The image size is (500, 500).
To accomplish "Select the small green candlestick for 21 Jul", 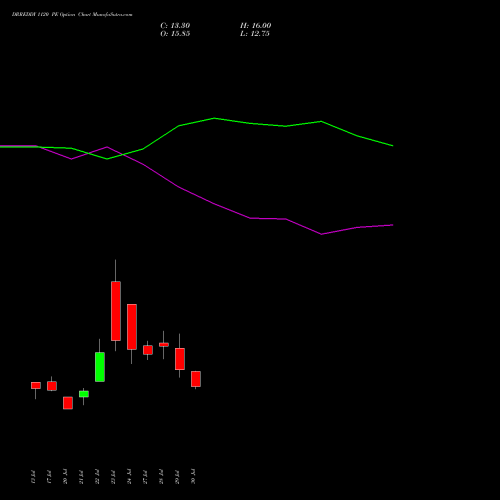I will 84,394.
